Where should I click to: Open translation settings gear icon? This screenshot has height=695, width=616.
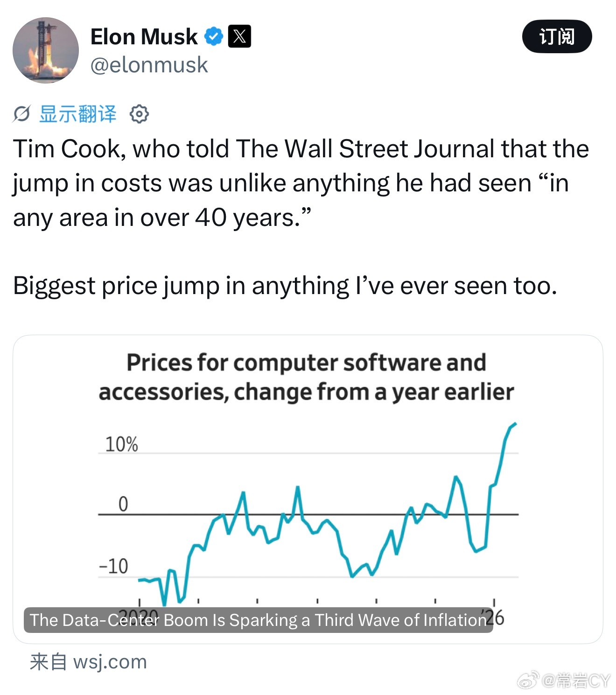pos(139,114)
